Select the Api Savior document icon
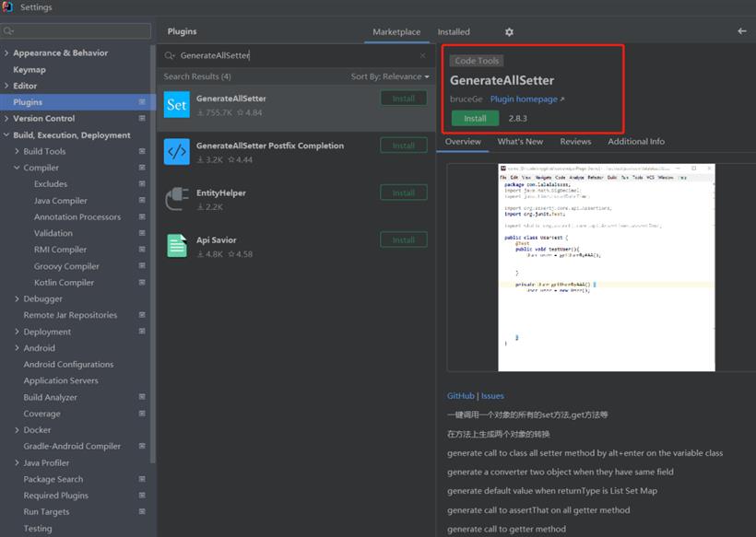756x537 pixels. (176, 246)
